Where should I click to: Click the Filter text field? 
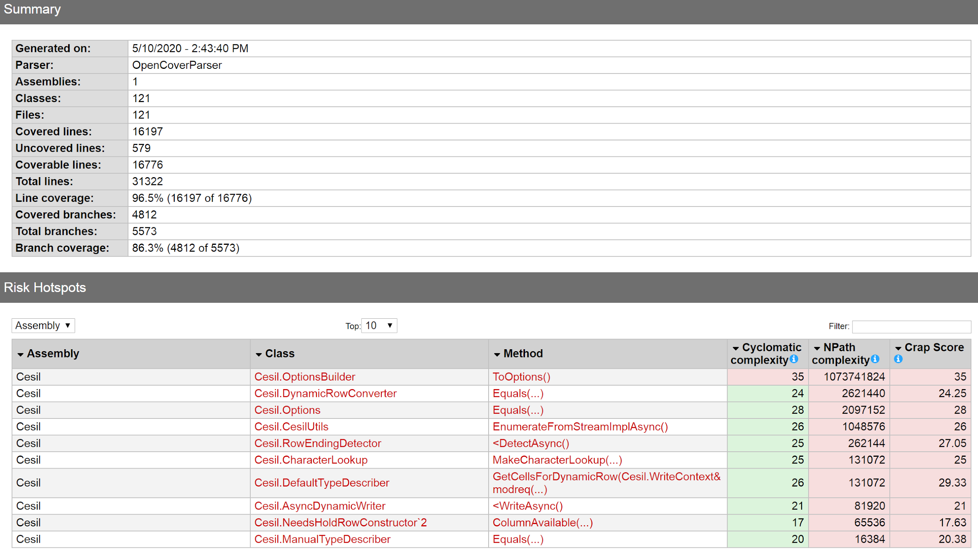(911, 327)
